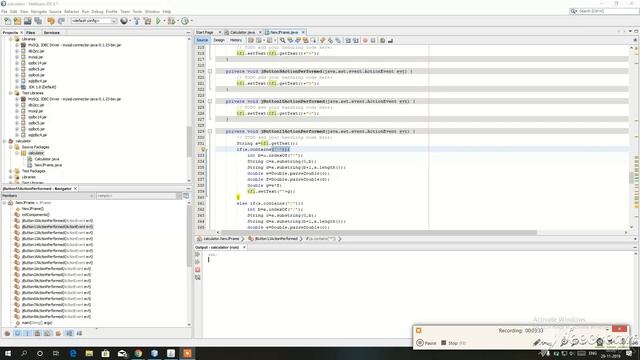The height and width of the screenshot is (360, 640).
Task: Switch to the Files tab
Action: coord(31,32)
